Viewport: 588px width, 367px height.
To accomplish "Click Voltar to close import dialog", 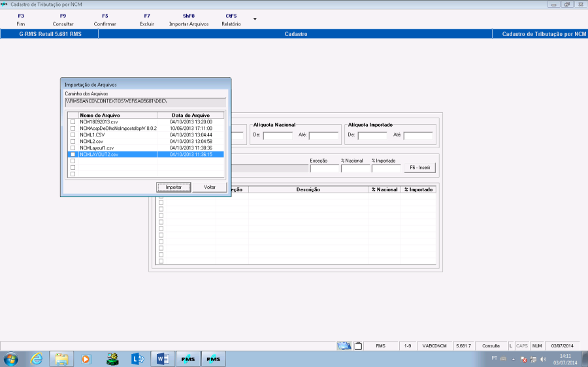I will 210,187.
